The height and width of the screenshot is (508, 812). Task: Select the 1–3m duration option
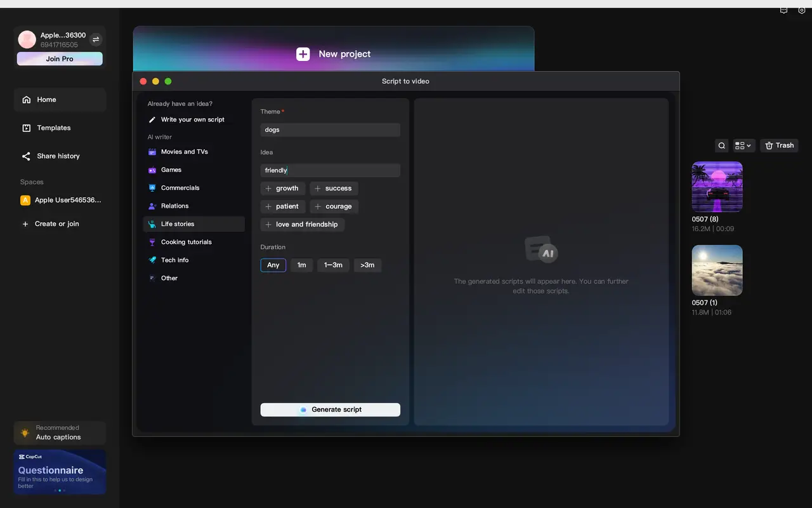(x=334, y=265)
